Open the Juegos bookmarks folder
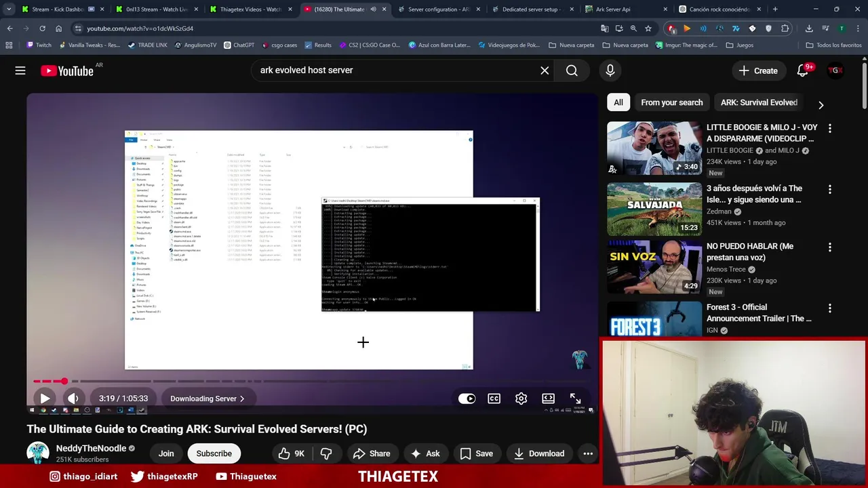This screenshot has height=488, width=868. click(739, 45)
